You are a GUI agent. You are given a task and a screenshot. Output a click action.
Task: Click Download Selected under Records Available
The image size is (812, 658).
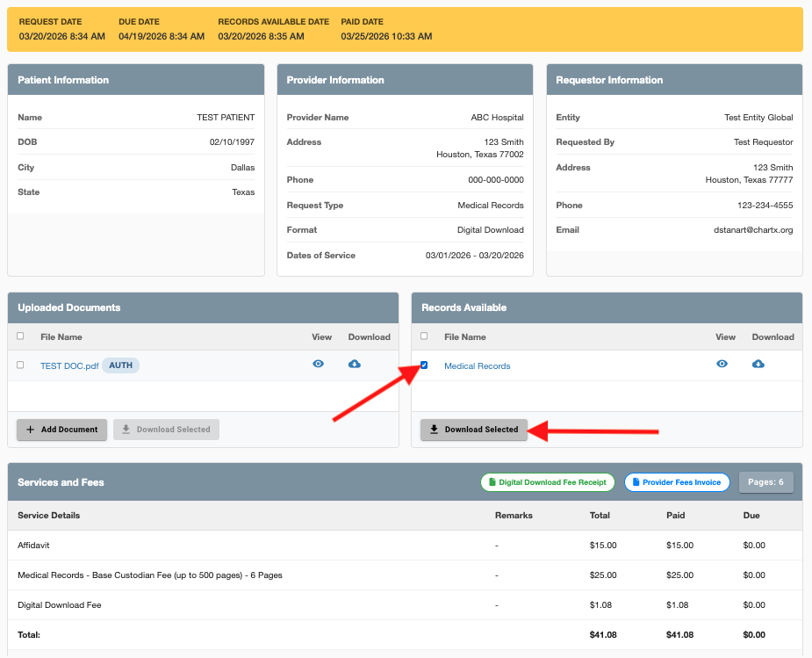click(x=474, y=430)
